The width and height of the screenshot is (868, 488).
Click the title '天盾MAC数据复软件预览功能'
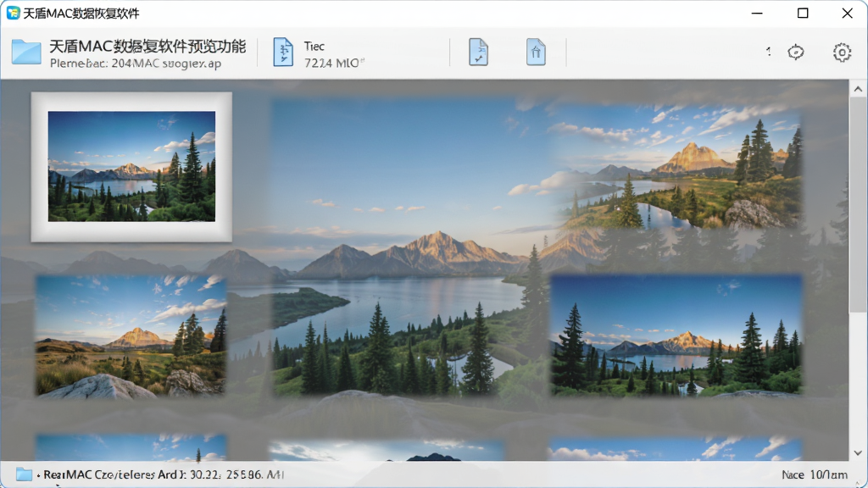(147, 47)
